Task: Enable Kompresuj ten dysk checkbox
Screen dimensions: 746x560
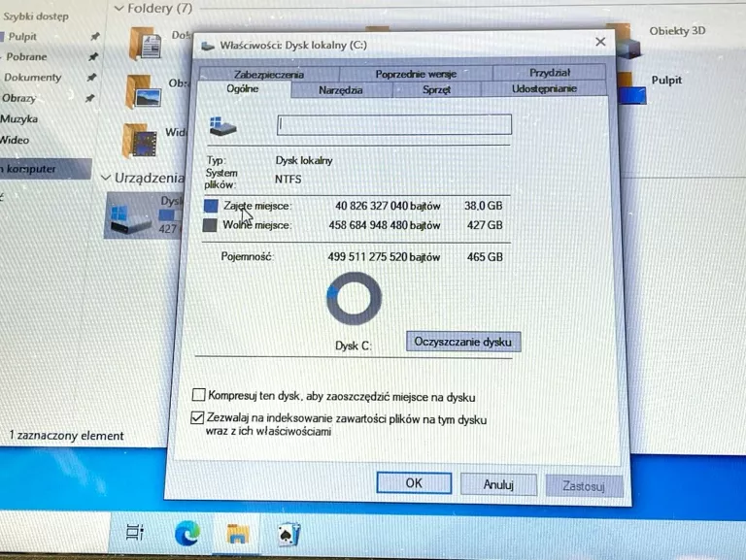Action: point(199,395)
